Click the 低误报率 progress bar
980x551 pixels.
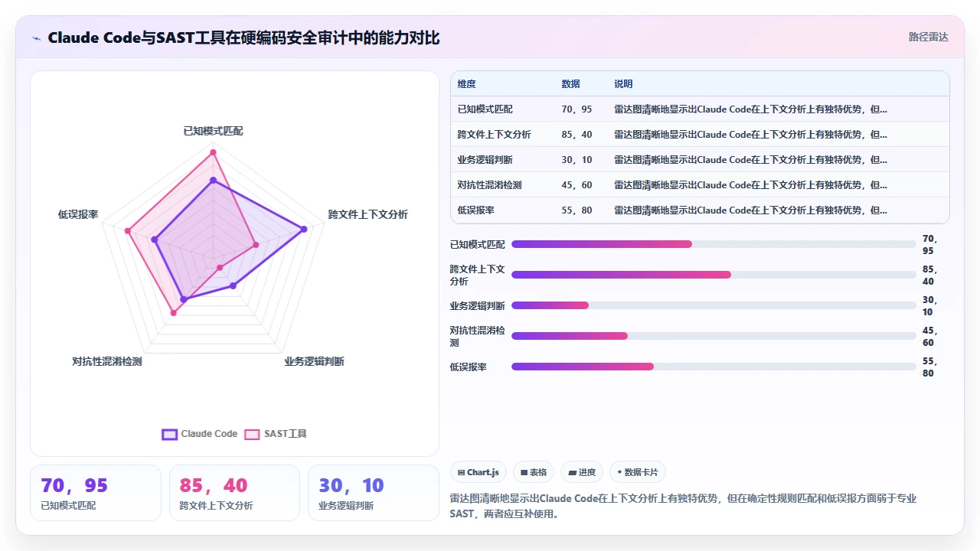pyautogui.click(x=714, y=367)
